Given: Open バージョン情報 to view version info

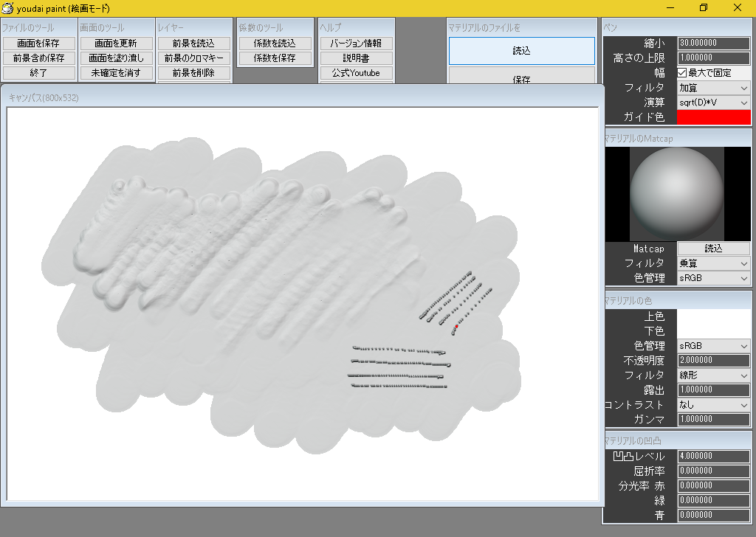Looking at the screenshot, I should pyautogui.click(x=357, y=44).
